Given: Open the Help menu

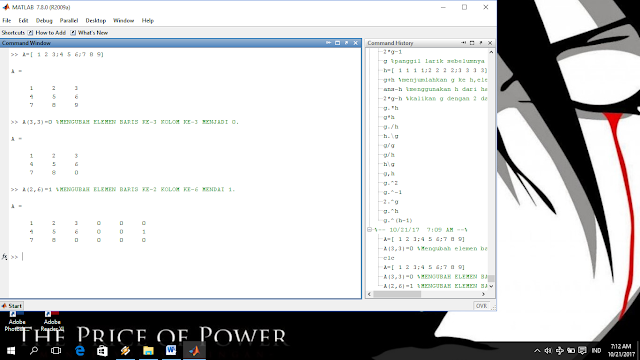Looking at the screenshot, I should click(x=148, y=20).
